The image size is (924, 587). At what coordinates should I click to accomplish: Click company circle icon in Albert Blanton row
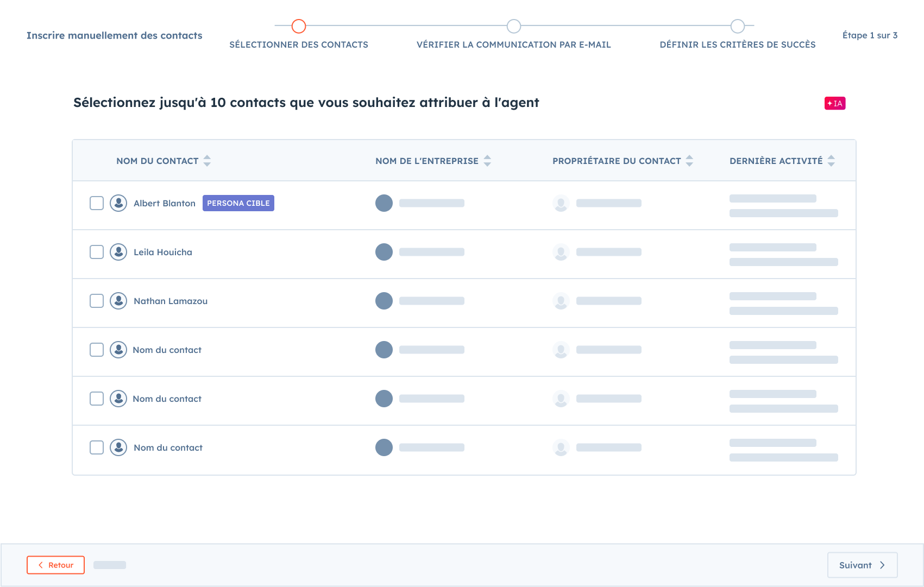[x=384, y=203]
